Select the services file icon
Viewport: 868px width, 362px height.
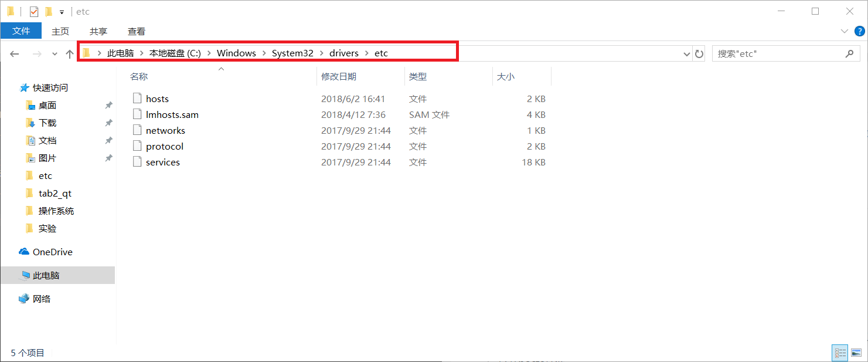(138, 162)
